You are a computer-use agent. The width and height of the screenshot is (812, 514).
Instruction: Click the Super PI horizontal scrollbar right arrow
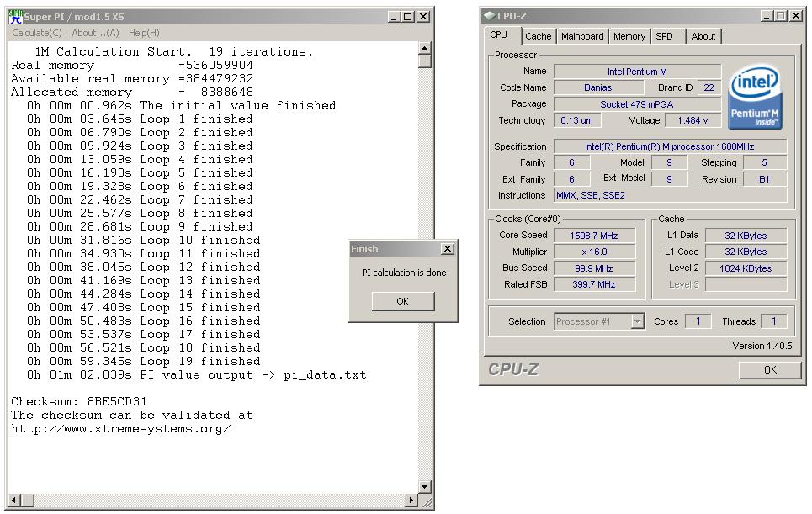[x=411, y=500]
